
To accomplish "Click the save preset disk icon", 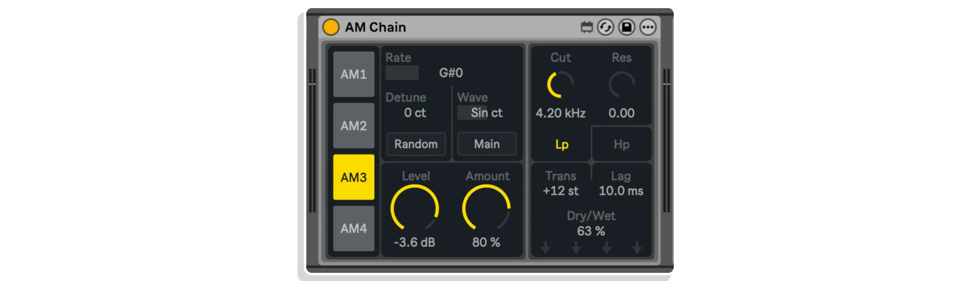I will click(627, 27).
